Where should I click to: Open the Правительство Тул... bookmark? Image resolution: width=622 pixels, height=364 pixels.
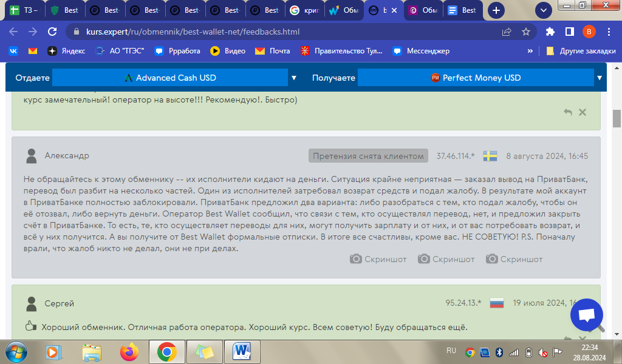coord(341,51)
